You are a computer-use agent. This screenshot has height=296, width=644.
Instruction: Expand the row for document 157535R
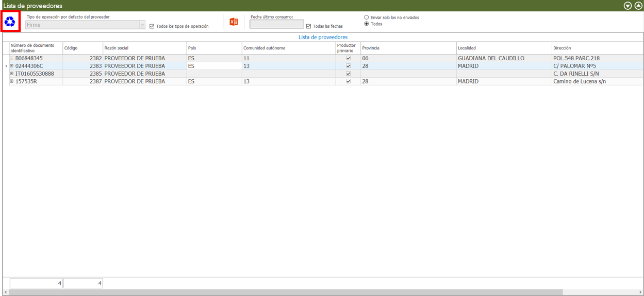point(12,81)
